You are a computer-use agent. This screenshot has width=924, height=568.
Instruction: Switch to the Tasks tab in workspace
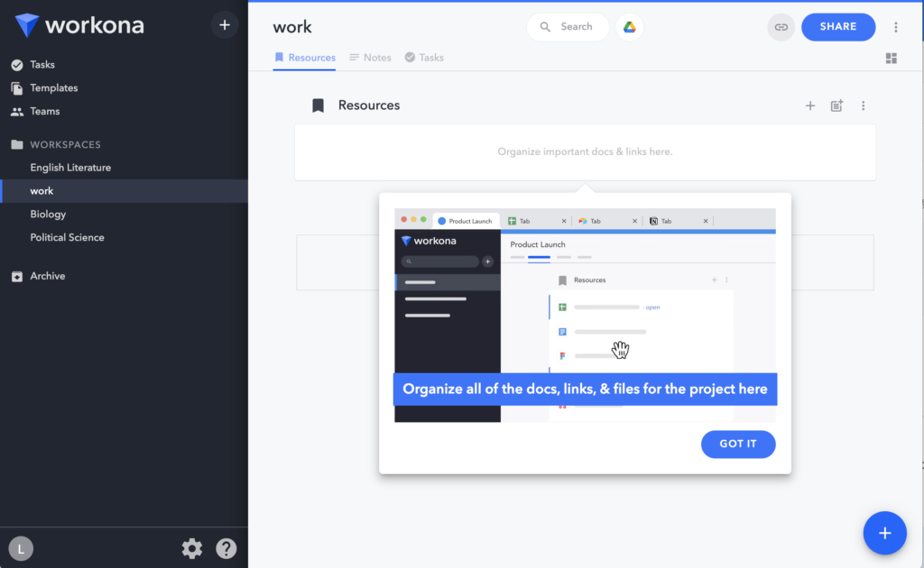coord(424,58)
